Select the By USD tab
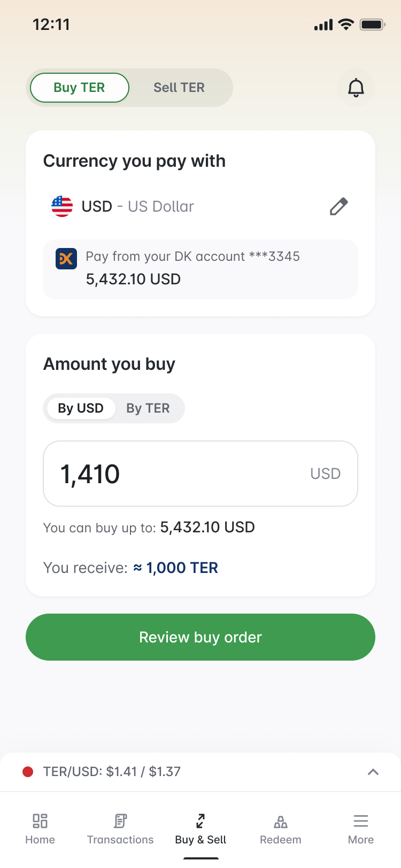This screenshot has height=868, width=401. click(x=80, y=408)
